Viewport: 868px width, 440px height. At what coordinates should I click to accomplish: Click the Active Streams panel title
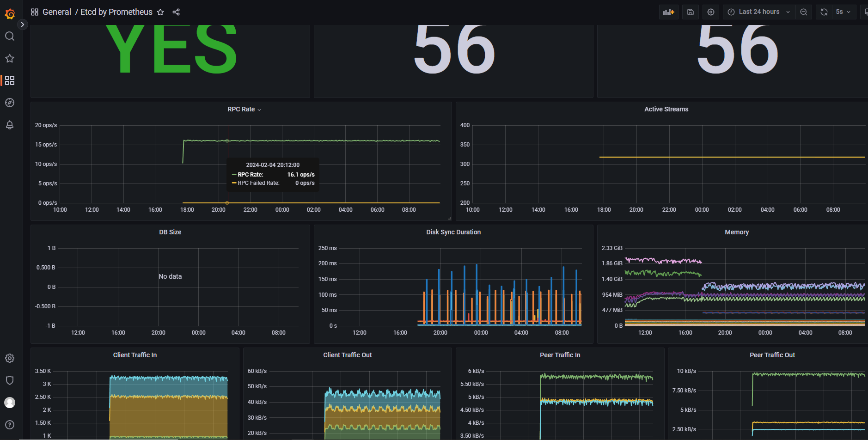click(x=666, y=109)
